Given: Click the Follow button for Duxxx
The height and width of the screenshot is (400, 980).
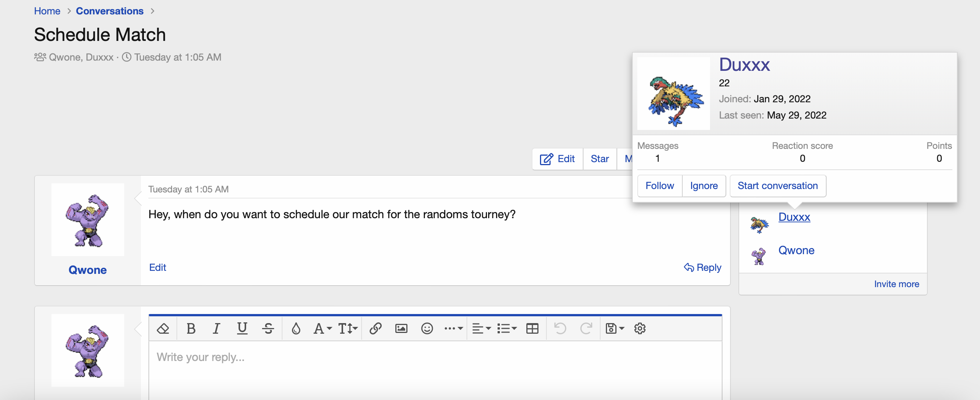Looking at the screenshot, I should click(659, 186).
